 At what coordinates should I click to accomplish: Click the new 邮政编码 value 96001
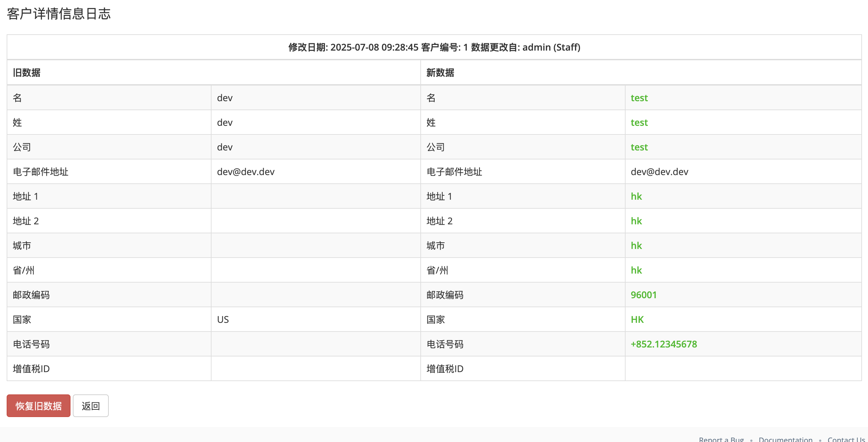tap(644, 295)
